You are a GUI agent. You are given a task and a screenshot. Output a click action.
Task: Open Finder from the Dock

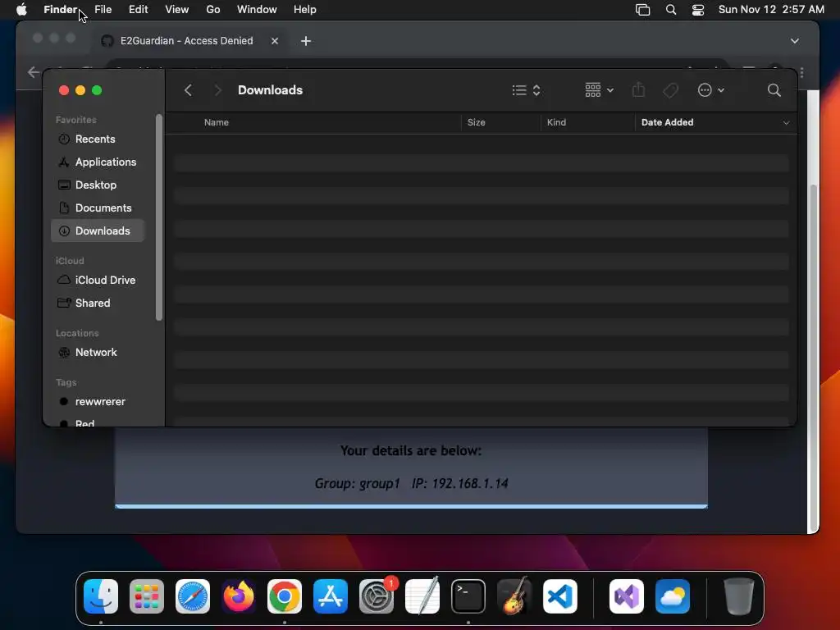[101, 596]
